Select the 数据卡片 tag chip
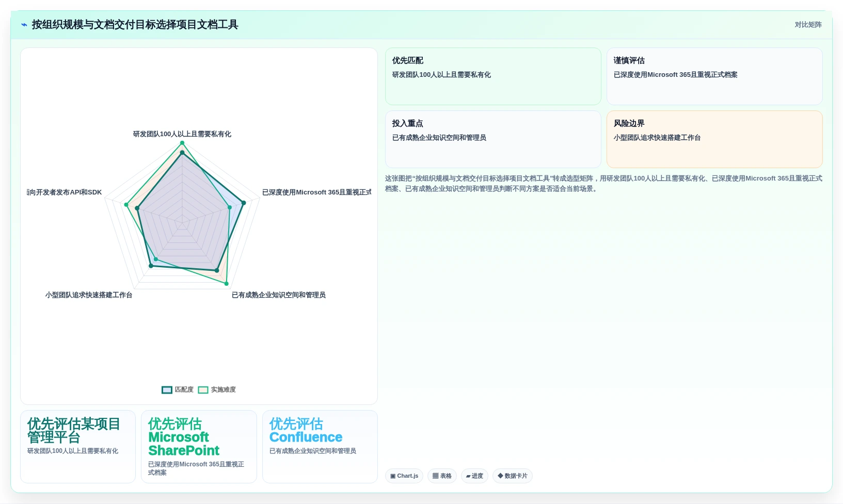 (513, 476)
